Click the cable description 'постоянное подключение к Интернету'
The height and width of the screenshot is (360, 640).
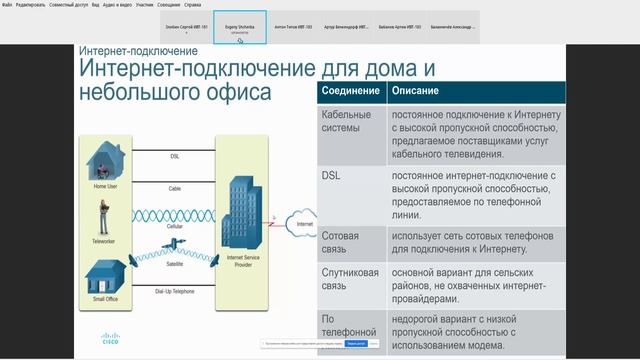(476, 135)
